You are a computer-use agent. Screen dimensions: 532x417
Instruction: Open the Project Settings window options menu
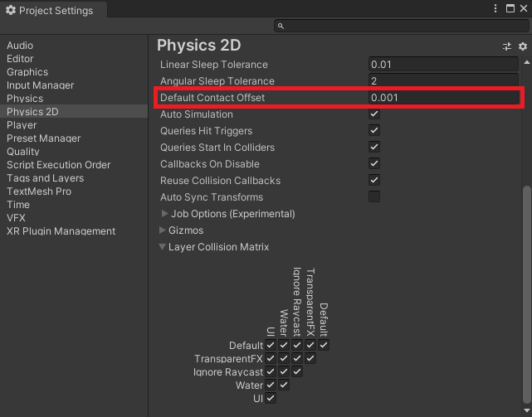495,9
